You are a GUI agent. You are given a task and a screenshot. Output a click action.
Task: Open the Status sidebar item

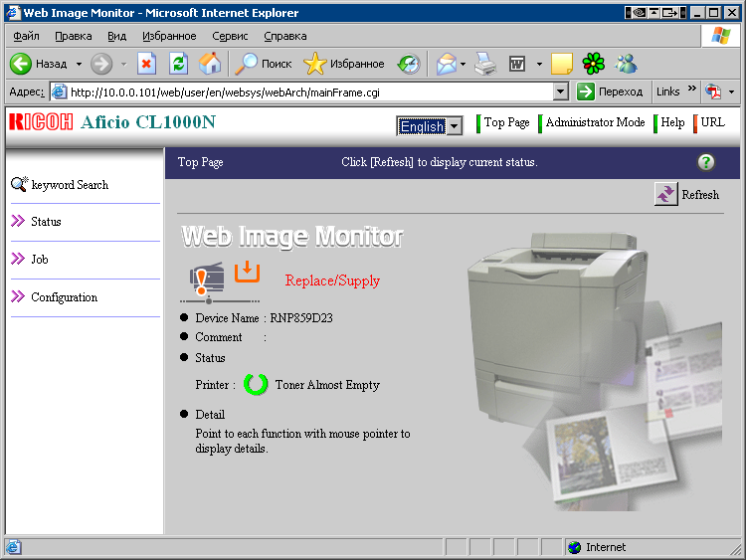(x=46, y=221)
